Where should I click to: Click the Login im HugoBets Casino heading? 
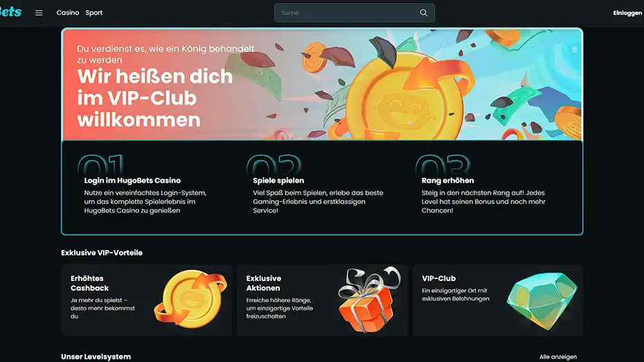(132, 181)
